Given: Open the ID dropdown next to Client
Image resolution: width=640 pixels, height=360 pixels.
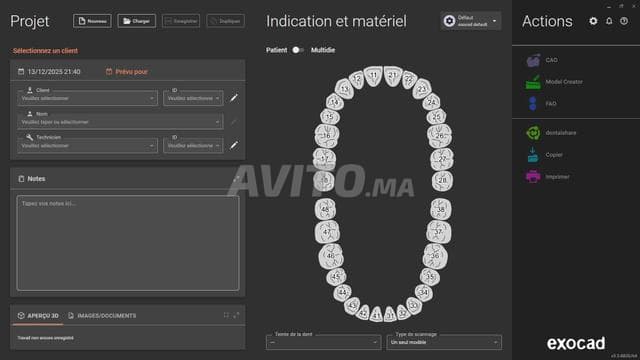Looking at the screenshot, I should point(193,98).
